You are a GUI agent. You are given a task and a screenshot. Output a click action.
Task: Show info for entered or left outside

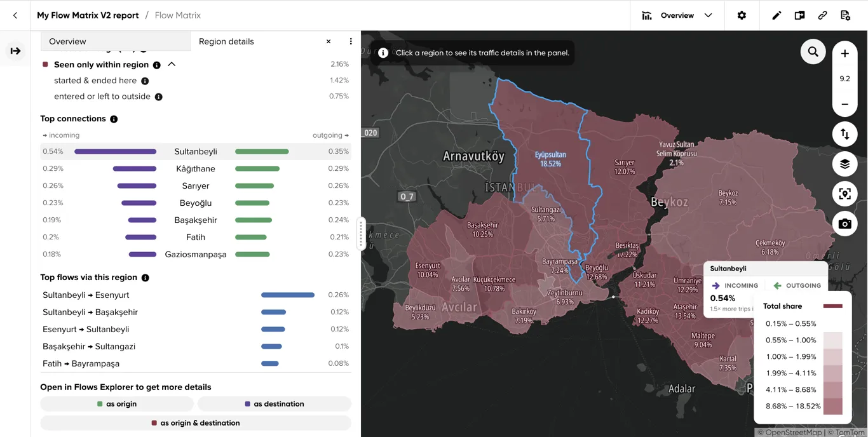159,97
